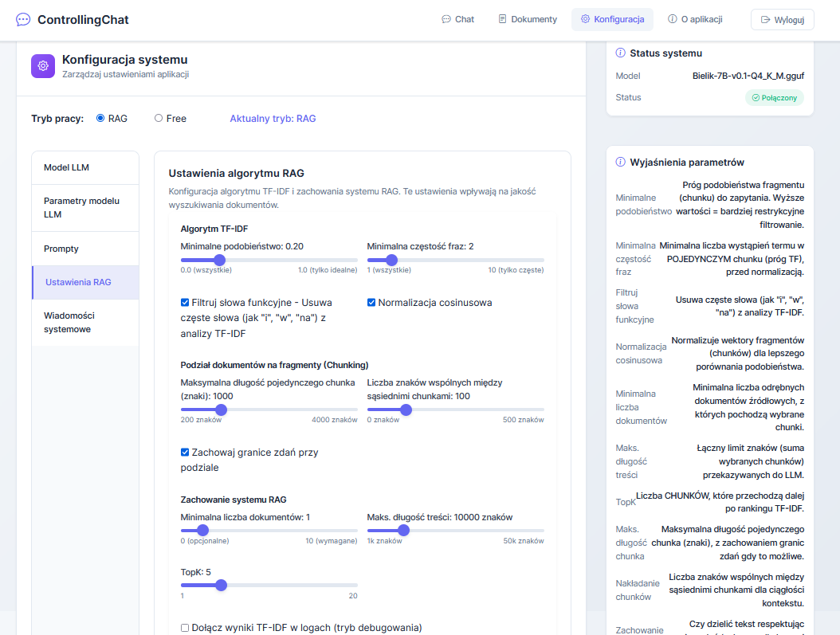The height and width of the screenshot is (635, 840).
Task: Open the Chat page from top navigation
Action: [x=457, y=19]
